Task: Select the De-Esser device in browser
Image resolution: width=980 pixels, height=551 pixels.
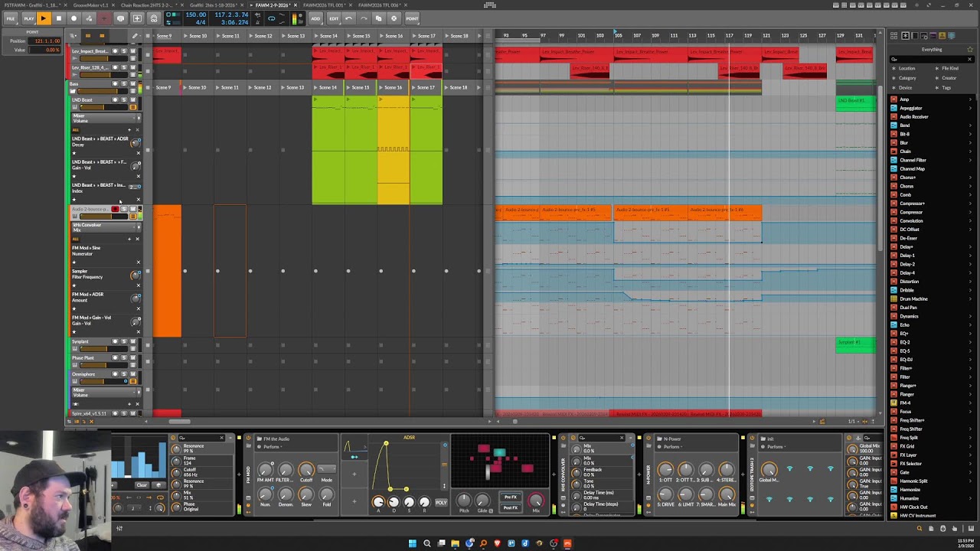Action: click(908, 238)
